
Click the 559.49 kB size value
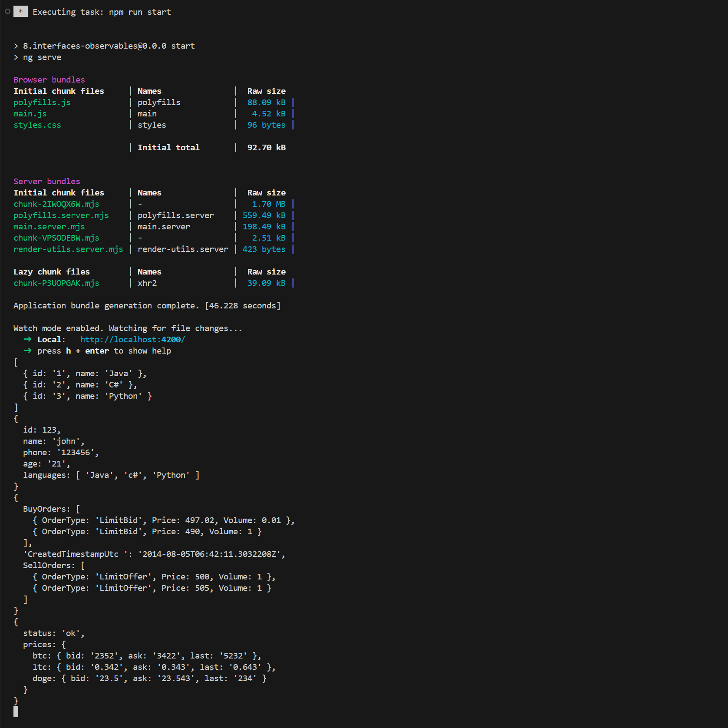(x=264, y=215)
